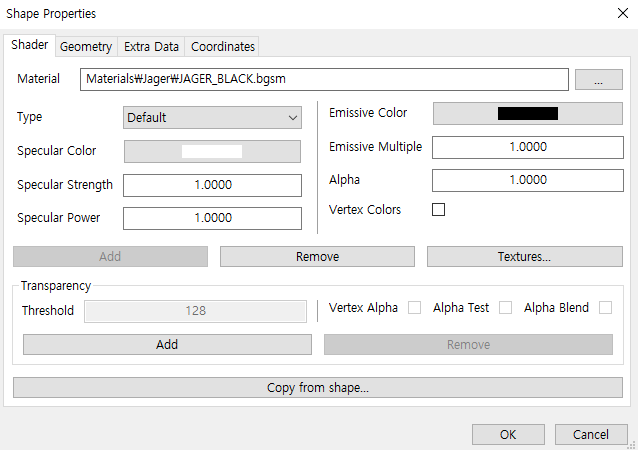This screenshot has height=450, width=638.
Task: Pick the white Specular Color swatch
Action: pos(212,151)
